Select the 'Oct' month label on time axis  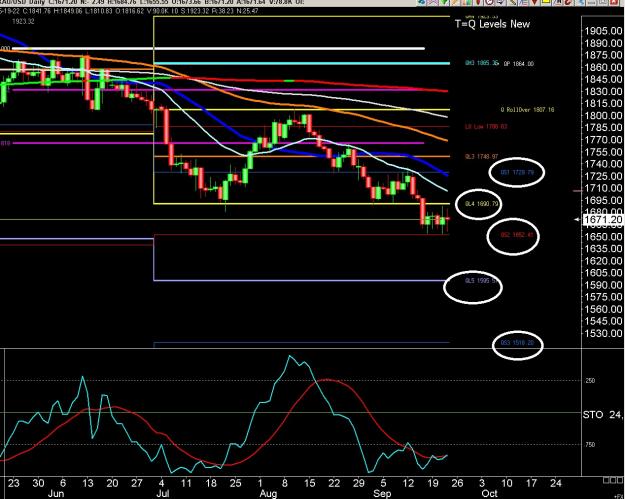coord(489,494)
